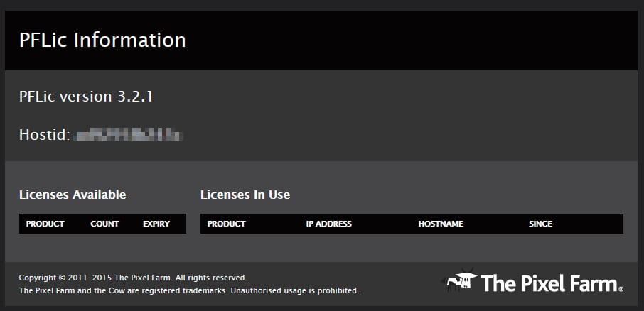
Task: Click the HOSTNAME column header
Action: 441,224
